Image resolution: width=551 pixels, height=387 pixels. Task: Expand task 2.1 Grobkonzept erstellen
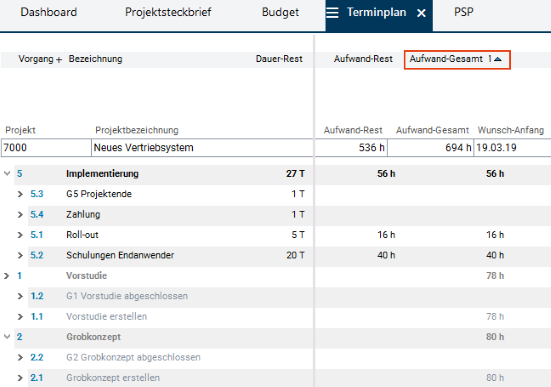click(20, 378)
